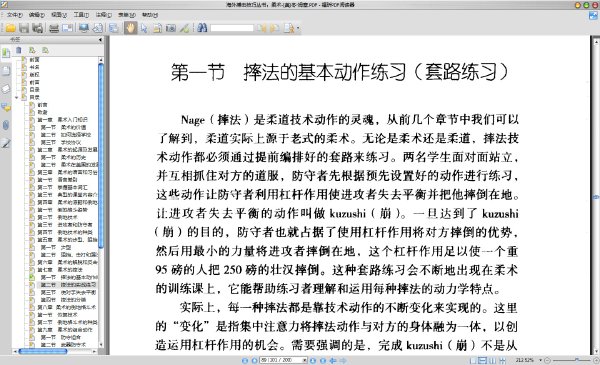Click the zoom in plus button

[596, 360]
